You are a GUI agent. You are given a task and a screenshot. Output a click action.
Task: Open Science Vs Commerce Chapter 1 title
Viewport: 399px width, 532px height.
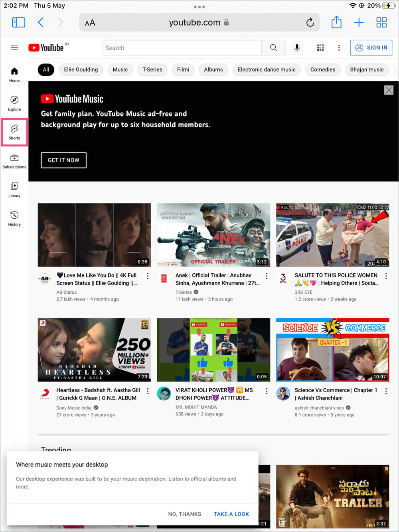coord(336,394)
